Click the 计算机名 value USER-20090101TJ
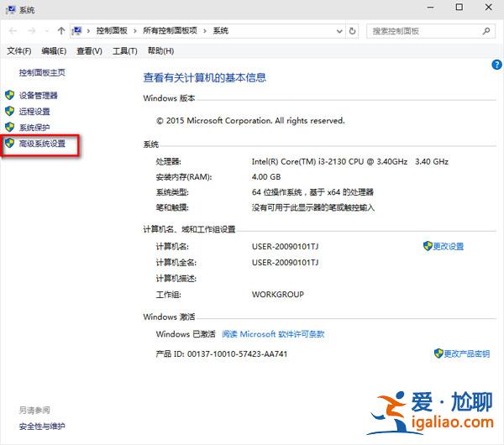The image size is (504, 445). click(285, 247)
